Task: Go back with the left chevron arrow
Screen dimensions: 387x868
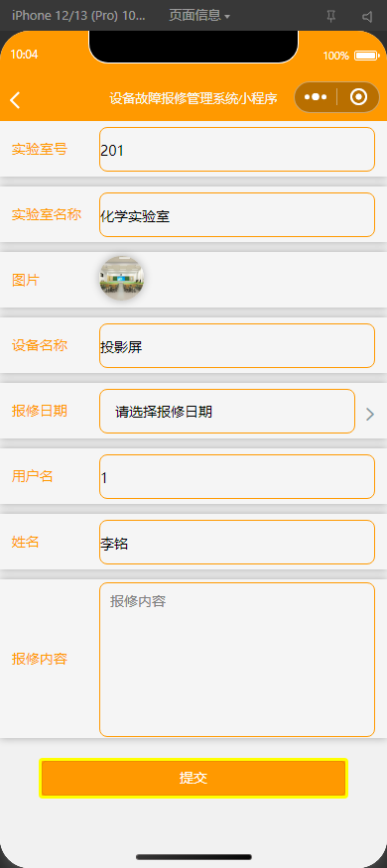Action: tap(15, 100)
